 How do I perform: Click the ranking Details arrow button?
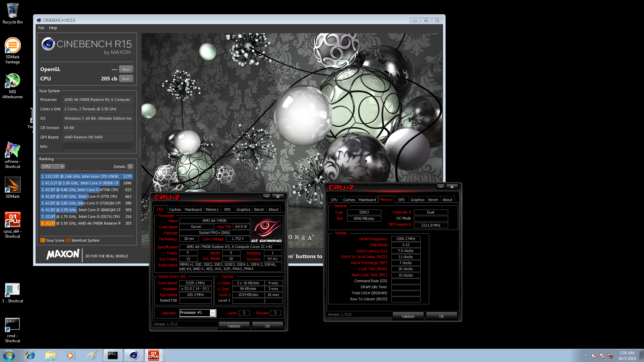pos(130,167)
